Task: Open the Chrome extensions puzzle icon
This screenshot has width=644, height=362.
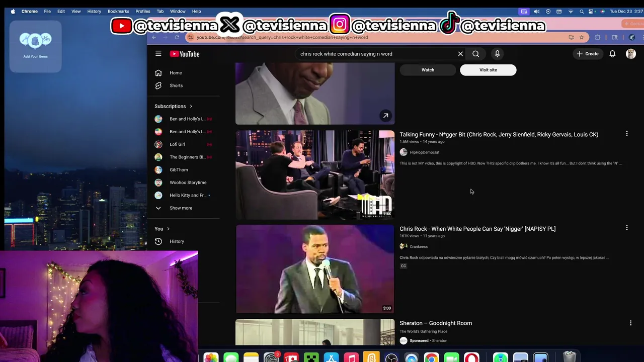Action: [x=598, y=37]
